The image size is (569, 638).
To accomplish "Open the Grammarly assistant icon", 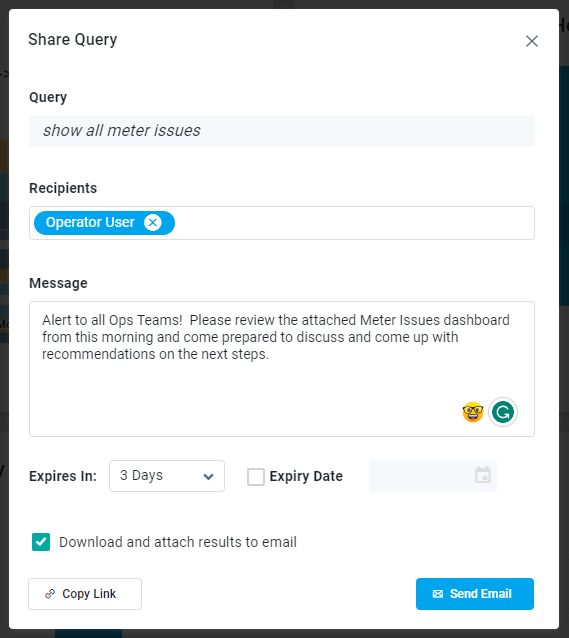I will [503, 412].
